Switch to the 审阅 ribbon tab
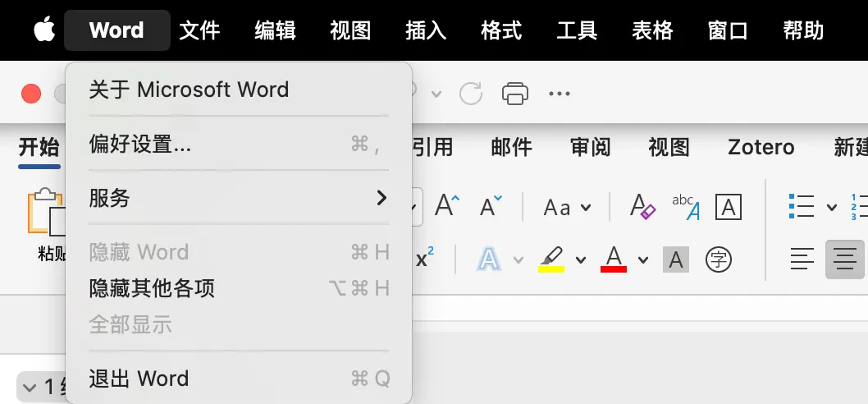 [x=590, y=148]
